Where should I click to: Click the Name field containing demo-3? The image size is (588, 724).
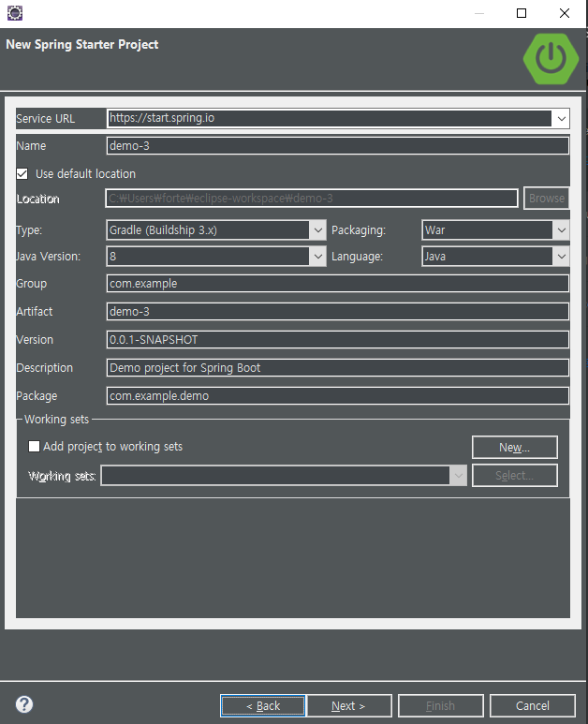coord(338,146)
